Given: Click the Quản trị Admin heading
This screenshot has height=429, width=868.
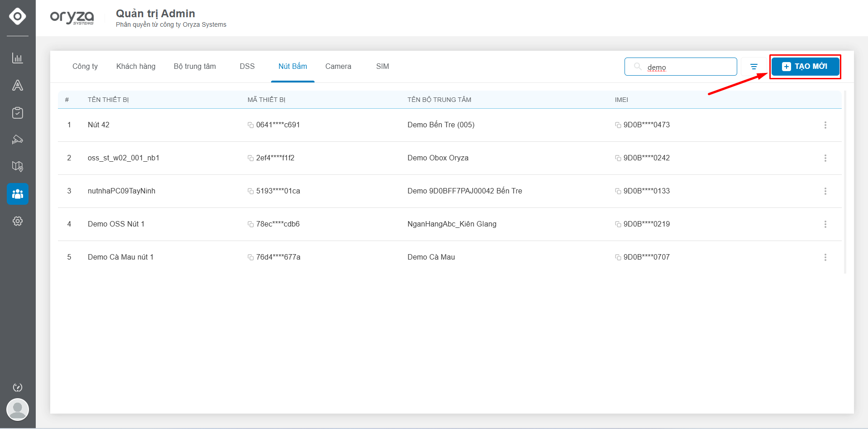Looking at the screenshot, I should point(155,14).
